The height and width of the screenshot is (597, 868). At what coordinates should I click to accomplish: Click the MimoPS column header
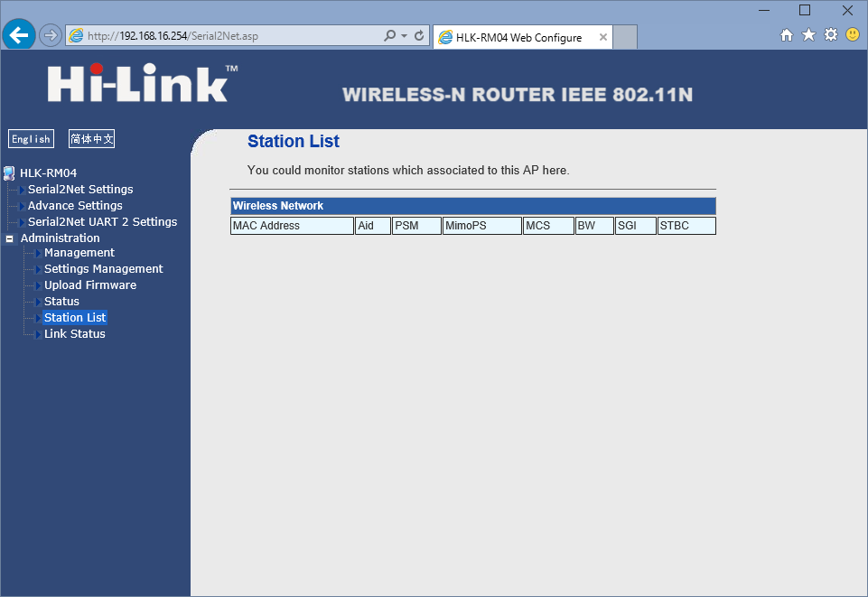tap(482, 226)
